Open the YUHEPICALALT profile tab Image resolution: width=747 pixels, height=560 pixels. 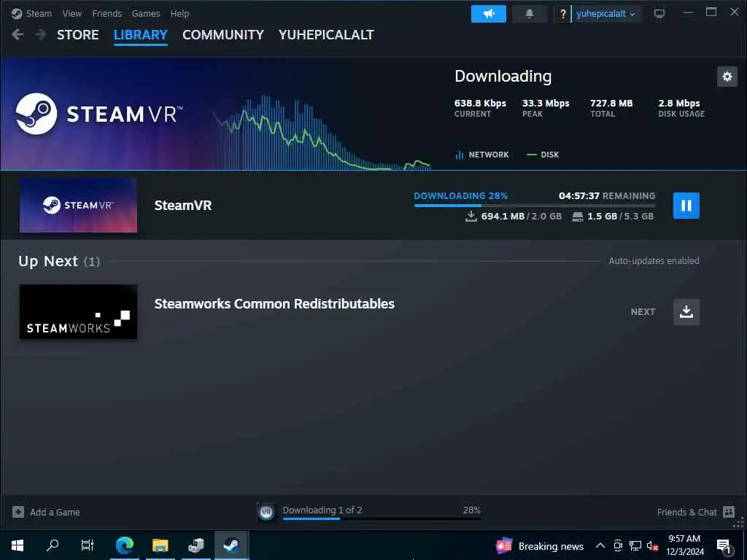point(326,35)
